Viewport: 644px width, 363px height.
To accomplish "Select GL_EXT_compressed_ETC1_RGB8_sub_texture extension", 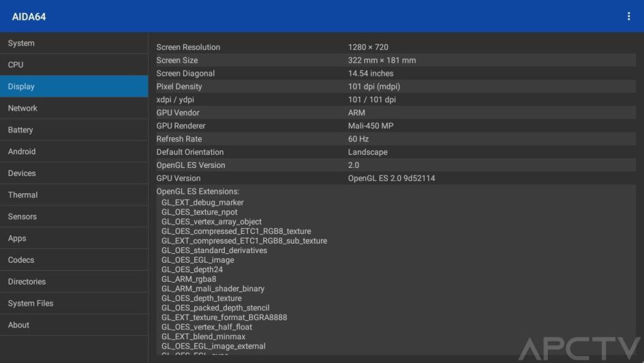I will coord(244,241).
